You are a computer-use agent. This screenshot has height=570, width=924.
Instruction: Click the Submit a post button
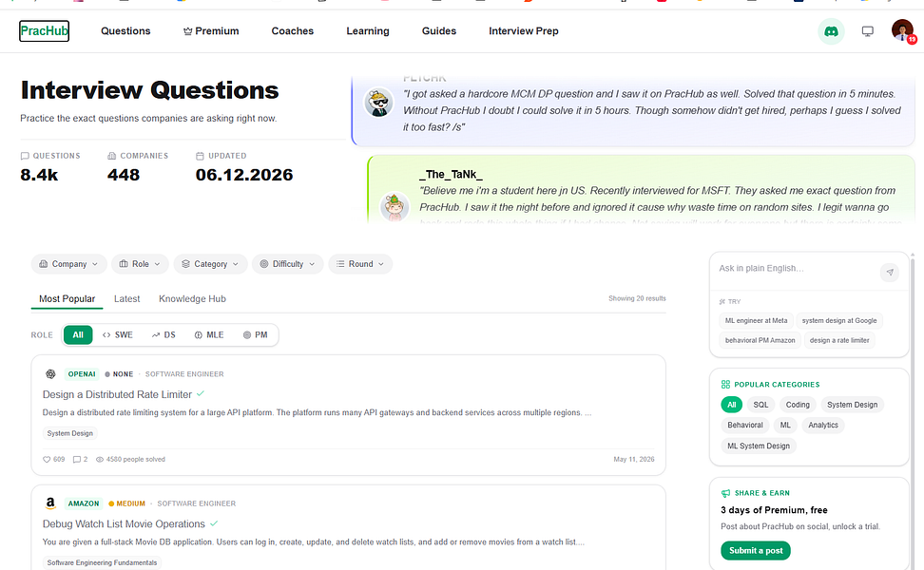(756, 551)
